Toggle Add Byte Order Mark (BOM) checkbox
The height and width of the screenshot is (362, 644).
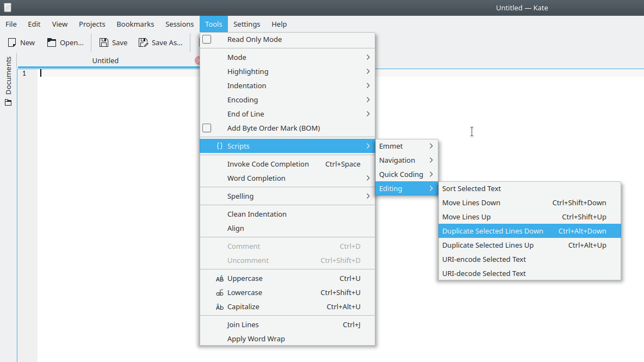click(x=207, y=128)
